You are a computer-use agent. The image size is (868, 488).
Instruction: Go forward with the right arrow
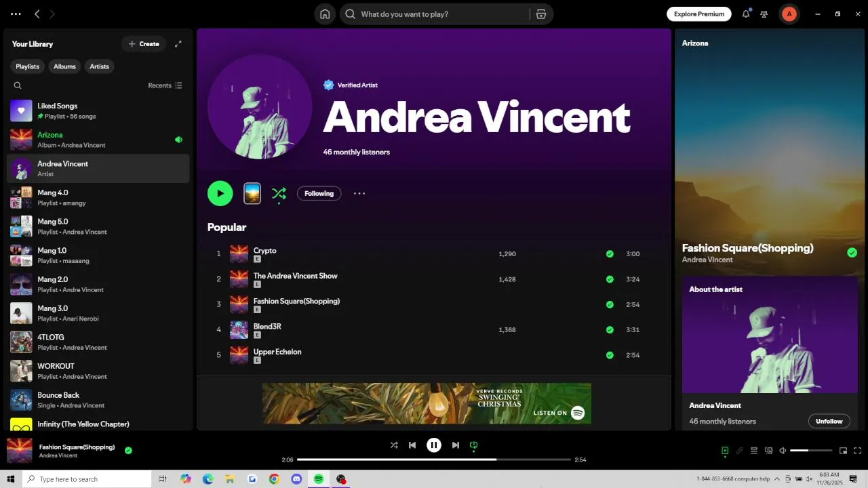coord(53,14)
